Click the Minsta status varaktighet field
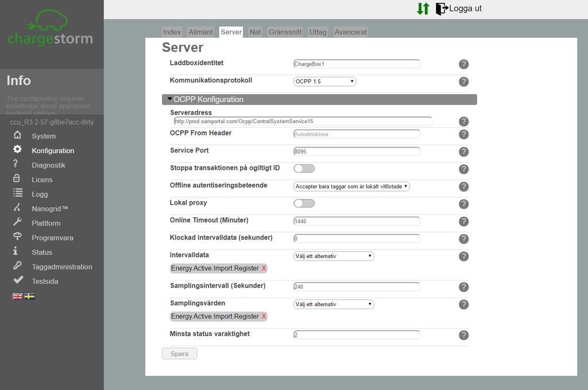Image resolution: width=588 pixels, height=390 pixels. click(357, 334)
